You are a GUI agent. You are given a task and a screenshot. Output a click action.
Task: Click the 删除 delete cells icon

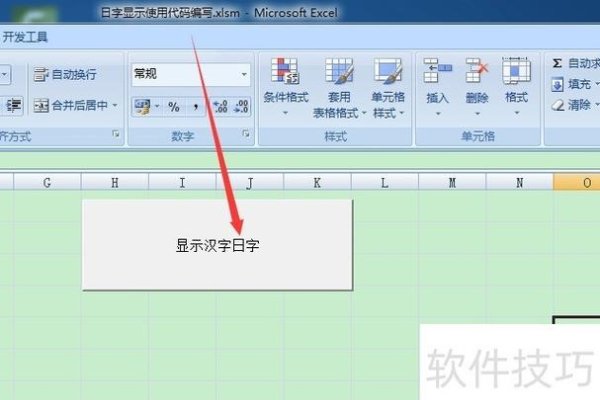(477, 71)
